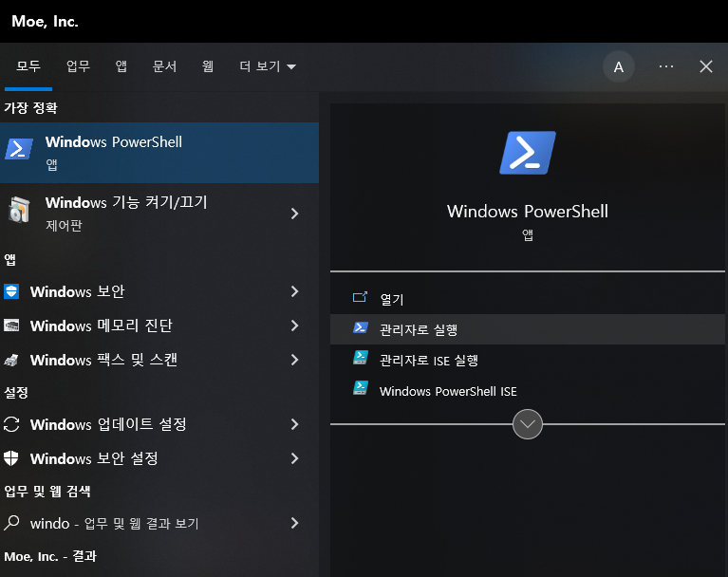Expand the Windows 메모리 진단 arrow

(x=294, y=326)
